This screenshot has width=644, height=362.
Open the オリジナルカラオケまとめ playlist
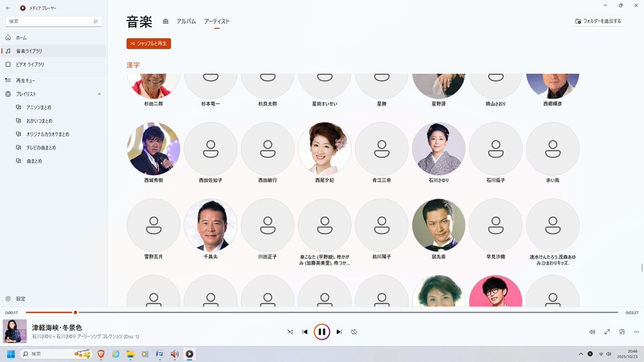click(x=54, y=134)
